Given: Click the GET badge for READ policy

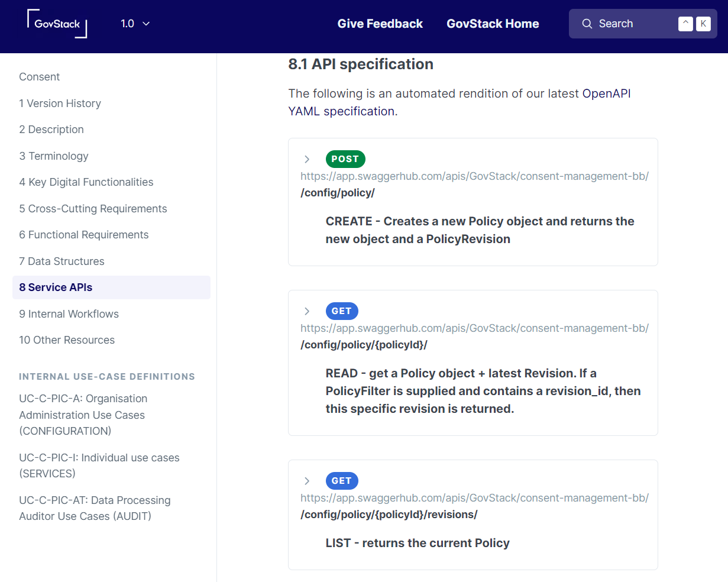Looking at the screenshot, I should [341, 311].
